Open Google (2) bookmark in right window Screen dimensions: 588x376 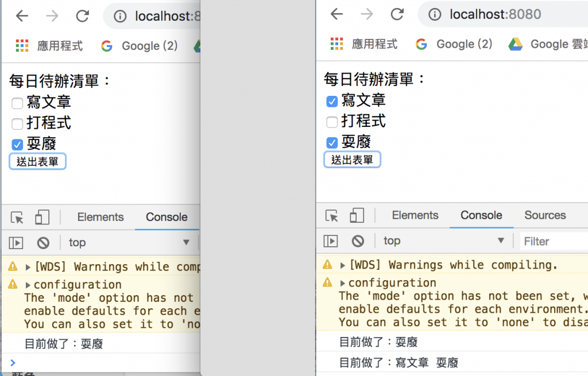[454, 44]
